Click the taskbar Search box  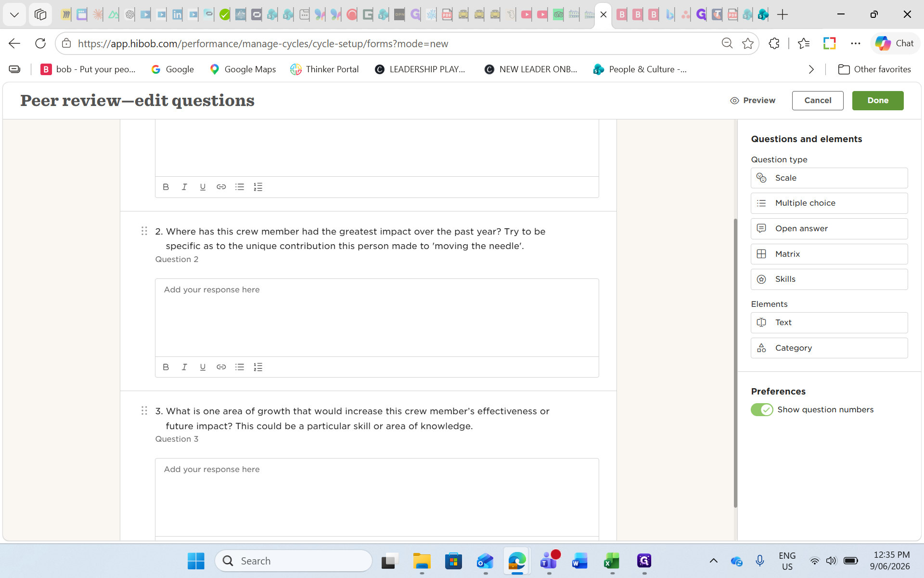pyautogui.click(x=294, y=561)
